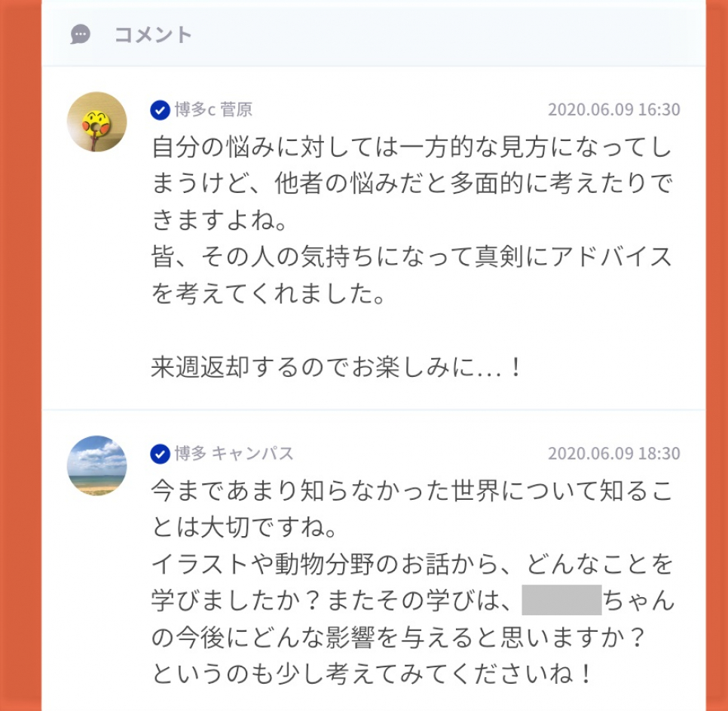Click the 来週返却するのでお楽しみに line

pos(337,367)
